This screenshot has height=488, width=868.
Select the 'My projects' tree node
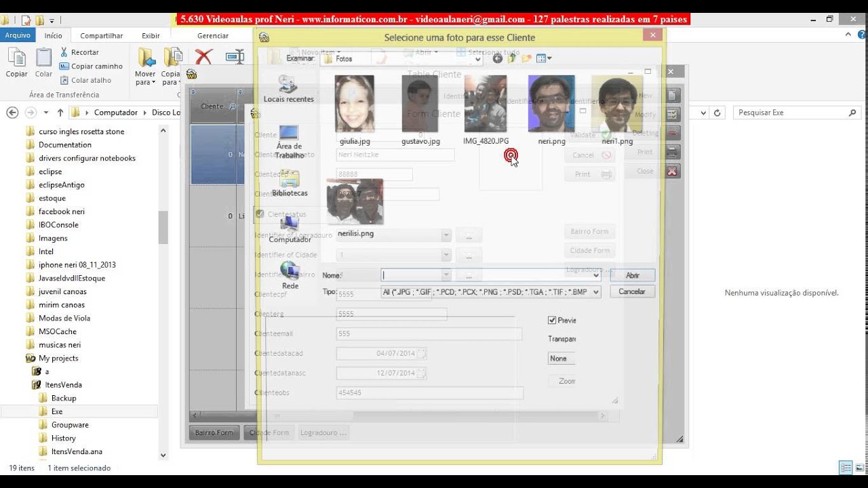(58, 358)
